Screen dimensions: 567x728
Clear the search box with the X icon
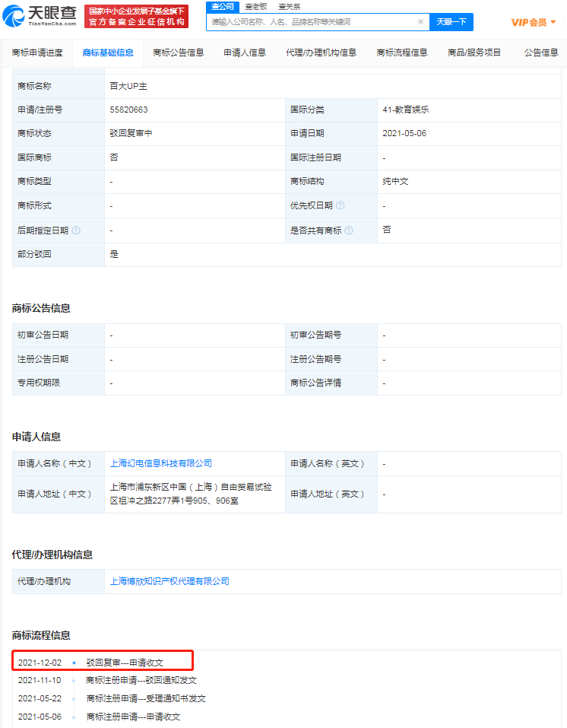[420, 22]
